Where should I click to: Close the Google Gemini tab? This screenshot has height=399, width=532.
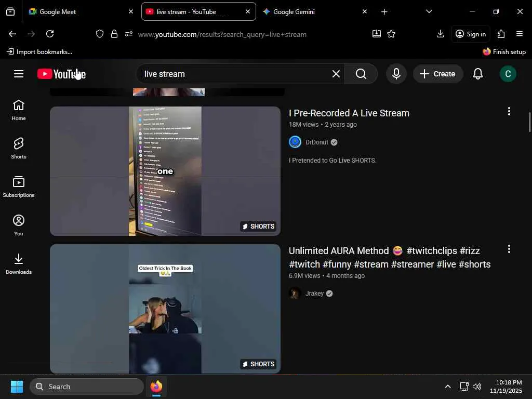(x=364, y=12)
